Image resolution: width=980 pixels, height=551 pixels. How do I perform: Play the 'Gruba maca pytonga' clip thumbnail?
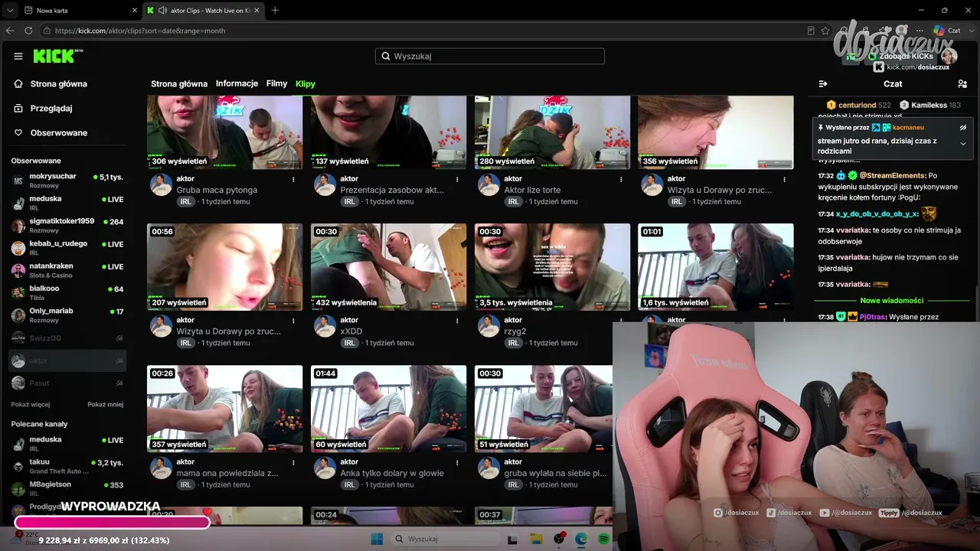point(224,132)
